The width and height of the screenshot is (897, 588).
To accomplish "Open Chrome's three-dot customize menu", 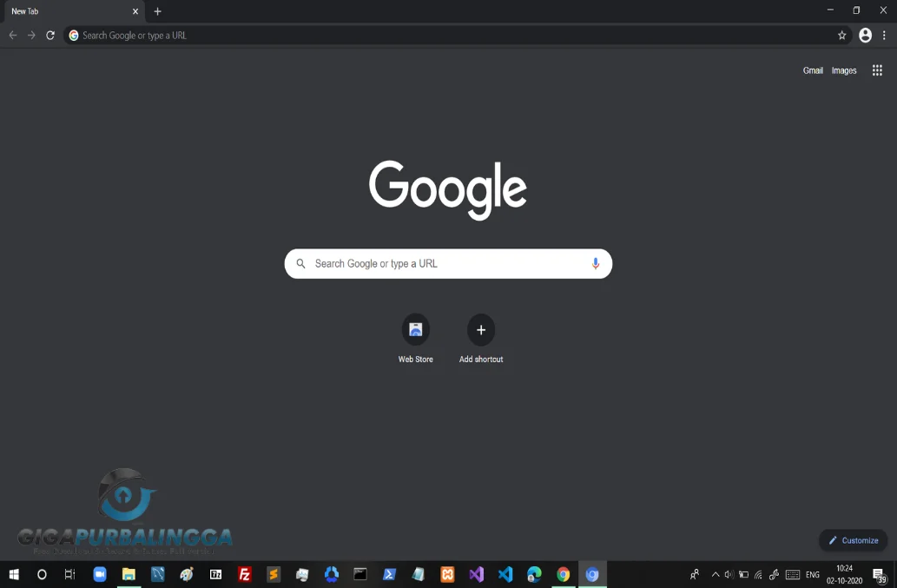I will 884,36.
